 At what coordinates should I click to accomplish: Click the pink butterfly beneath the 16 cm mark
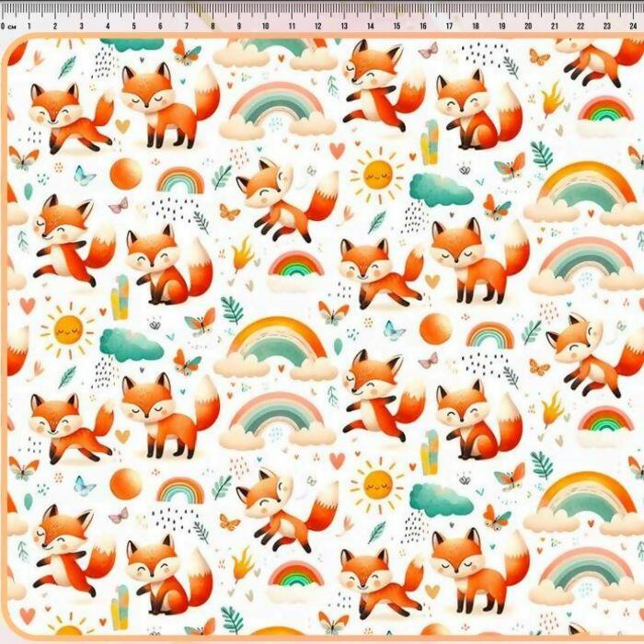(428, 52)
